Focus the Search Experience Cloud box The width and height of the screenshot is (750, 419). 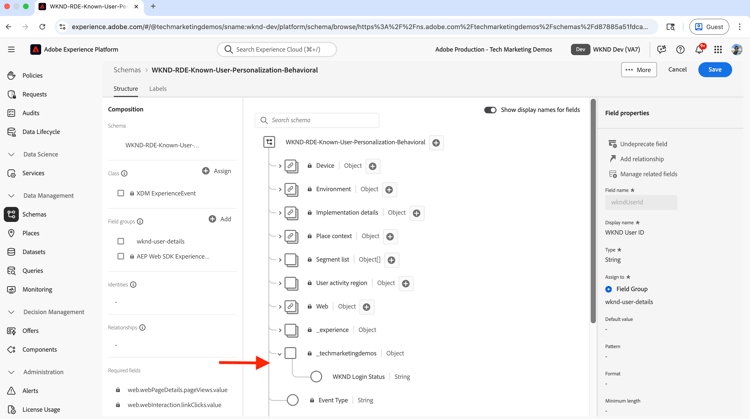276,49
